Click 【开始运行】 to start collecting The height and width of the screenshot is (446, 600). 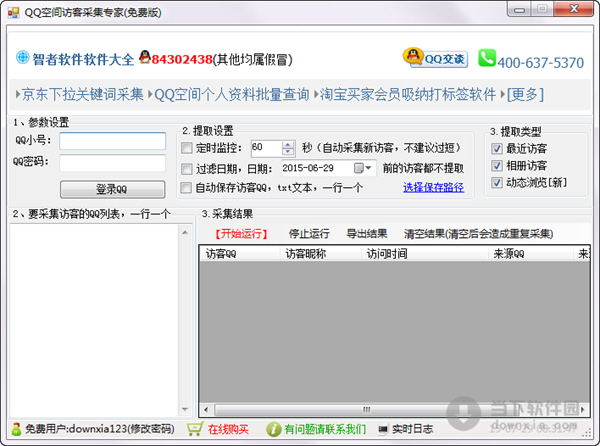(241, 234)
